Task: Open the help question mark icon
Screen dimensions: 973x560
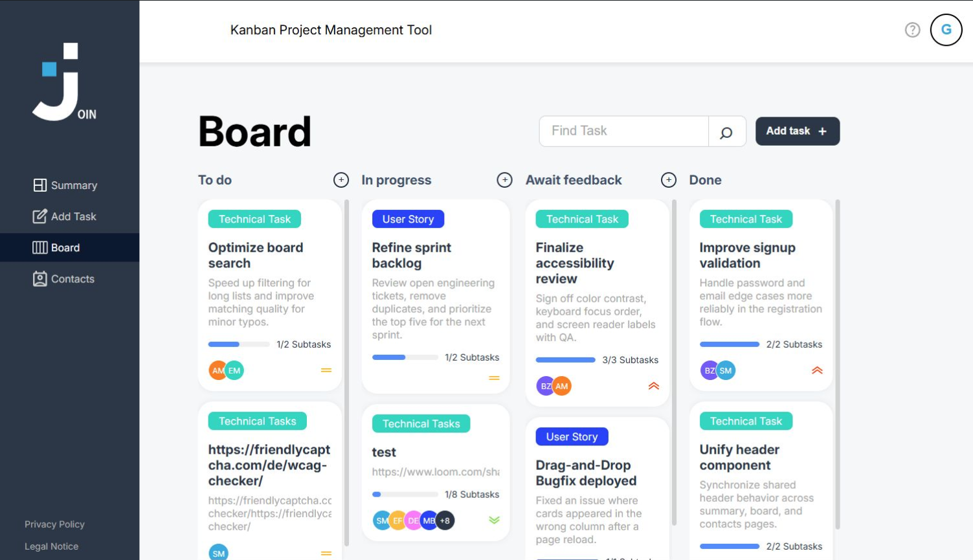Action: pyautogui.click(x=912, y=30)
